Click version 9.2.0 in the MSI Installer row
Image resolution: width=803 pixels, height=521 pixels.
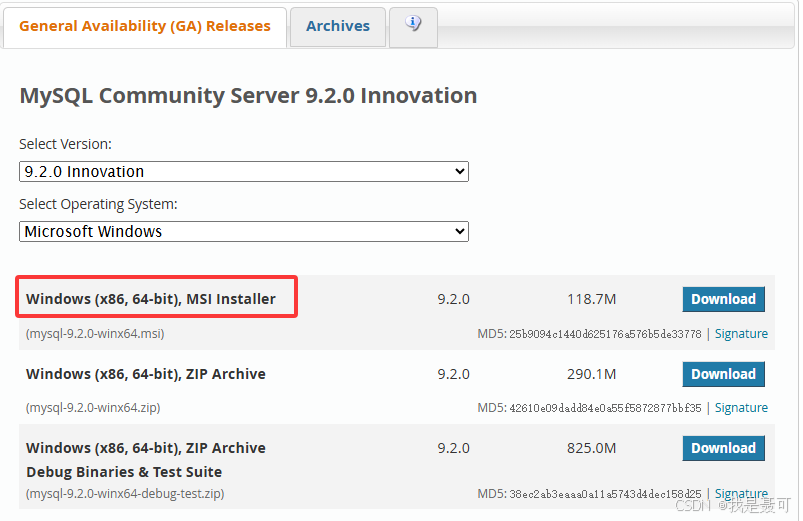(453, 299)
